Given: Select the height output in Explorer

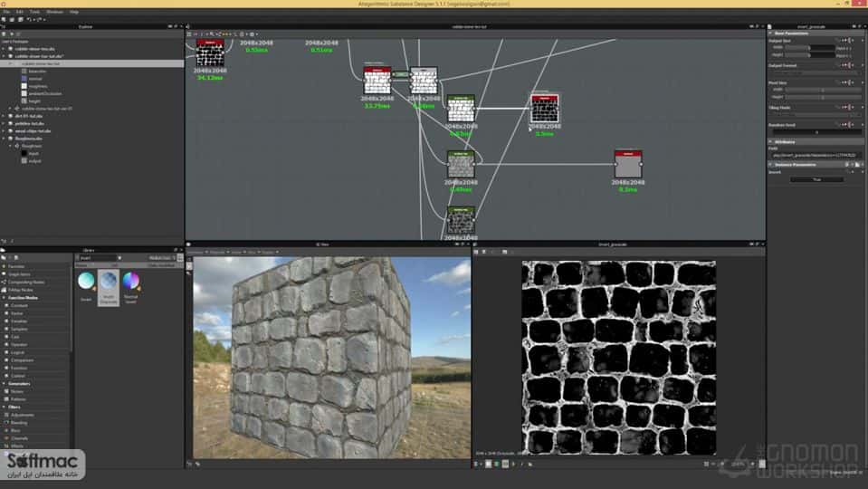Looking at the screenshot, I should point(34,101).
